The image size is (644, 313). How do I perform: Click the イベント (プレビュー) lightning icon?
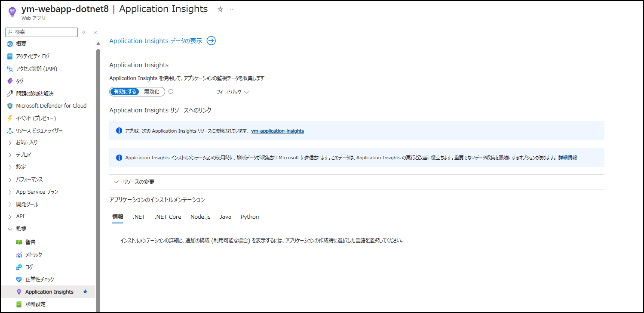[10, 118]
